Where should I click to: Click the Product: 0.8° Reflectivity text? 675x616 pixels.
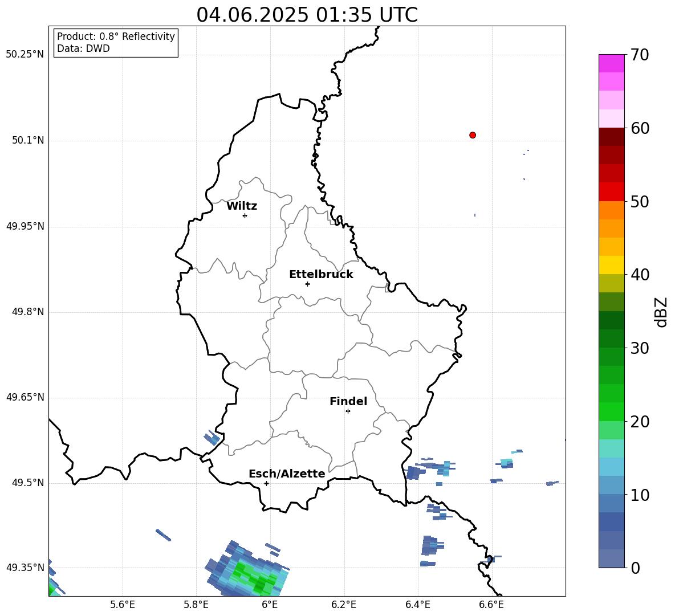click(116, 36)
